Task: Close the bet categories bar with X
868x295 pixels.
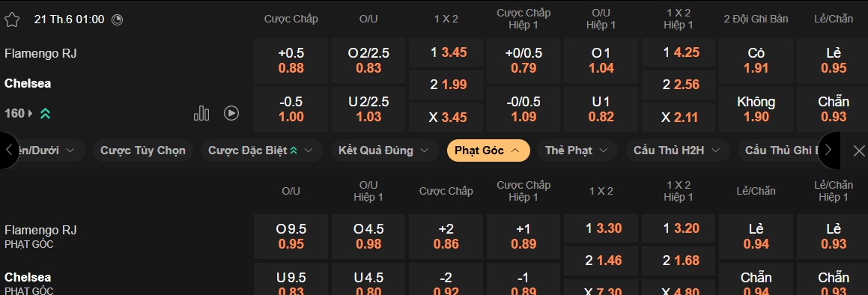Action: [858, 150]
